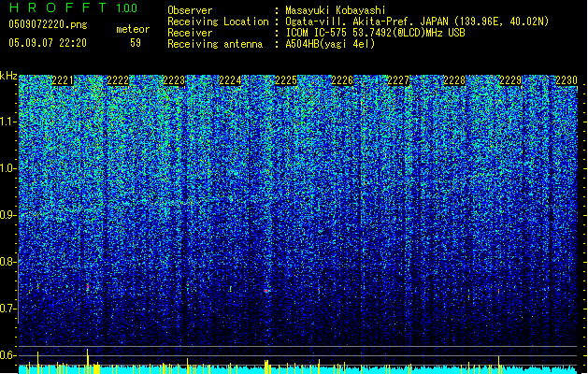Select the date stamp 05.09.07 22:20

tap(48, 43)
